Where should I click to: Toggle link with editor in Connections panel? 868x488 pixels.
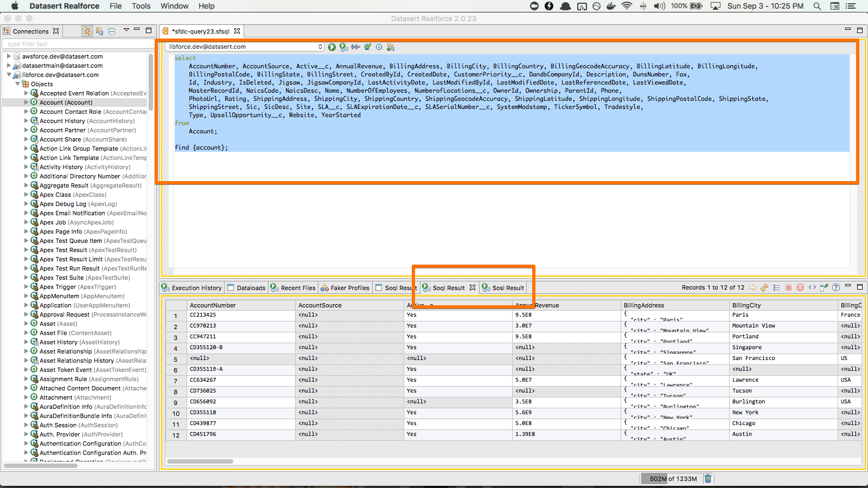coord(87,31)
